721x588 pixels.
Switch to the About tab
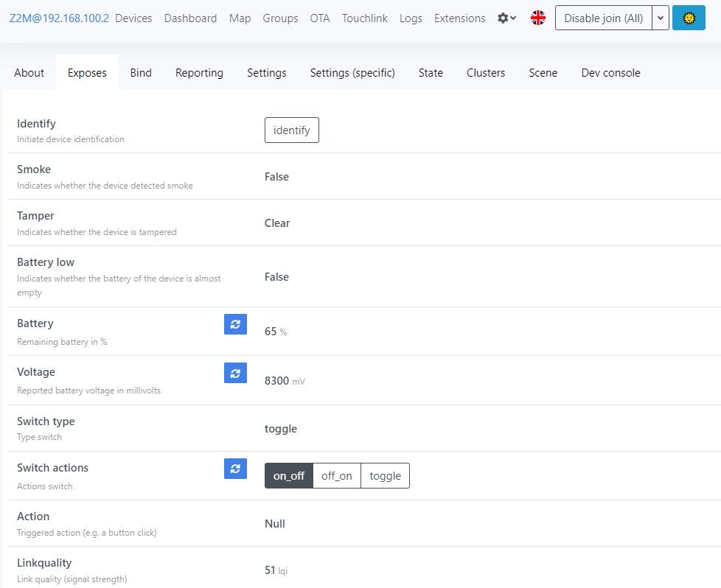[29, 73]
